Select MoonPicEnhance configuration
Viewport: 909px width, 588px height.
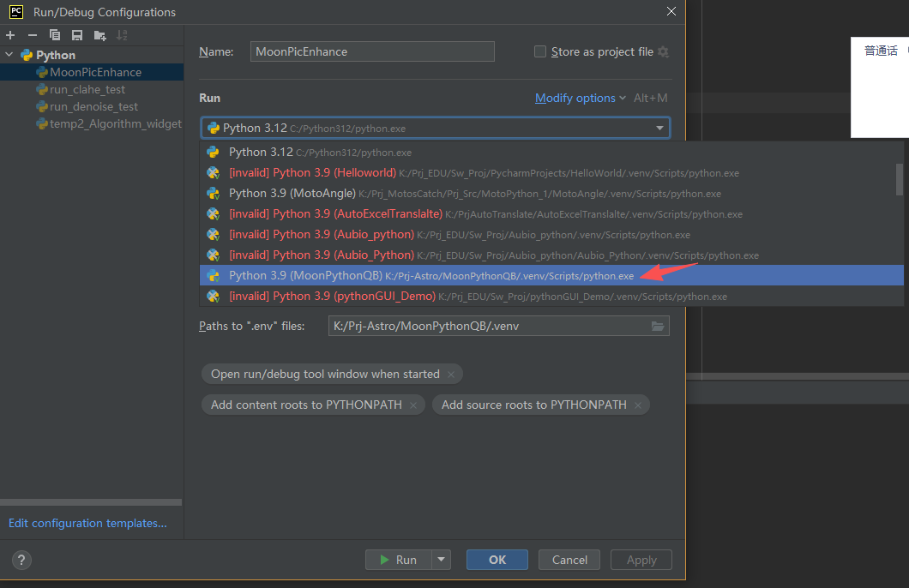click(x=92, y=72)
